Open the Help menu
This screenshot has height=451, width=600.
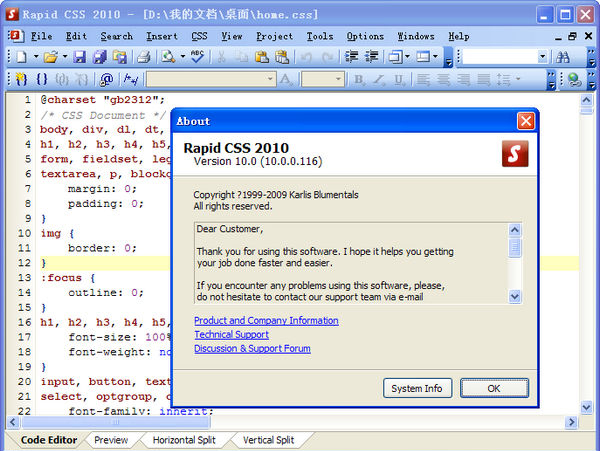pyautogui.click(x=459, y=36)
